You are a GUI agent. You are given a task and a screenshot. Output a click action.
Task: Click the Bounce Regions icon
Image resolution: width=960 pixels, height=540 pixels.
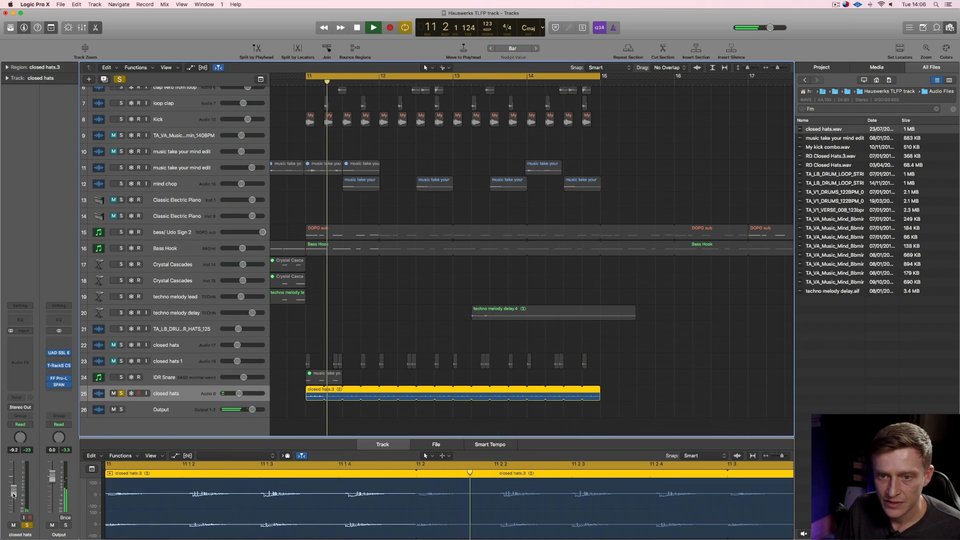tap(354, 48)
